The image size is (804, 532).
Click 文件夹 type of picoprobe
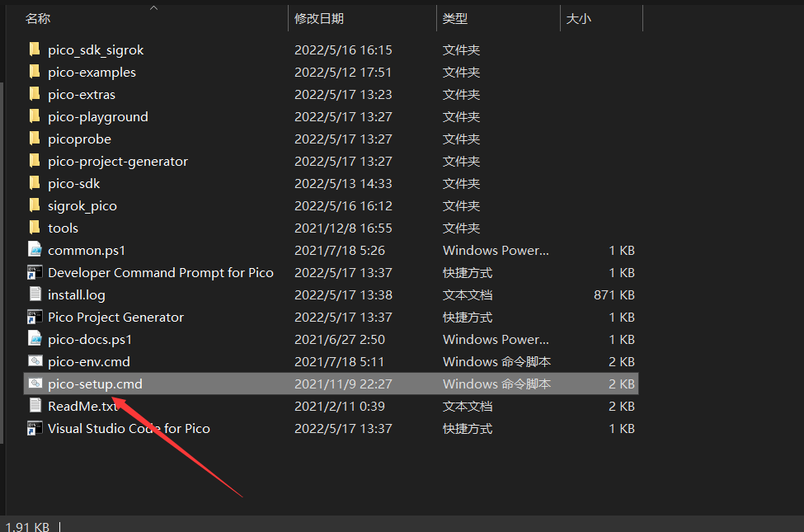(462, 139)
